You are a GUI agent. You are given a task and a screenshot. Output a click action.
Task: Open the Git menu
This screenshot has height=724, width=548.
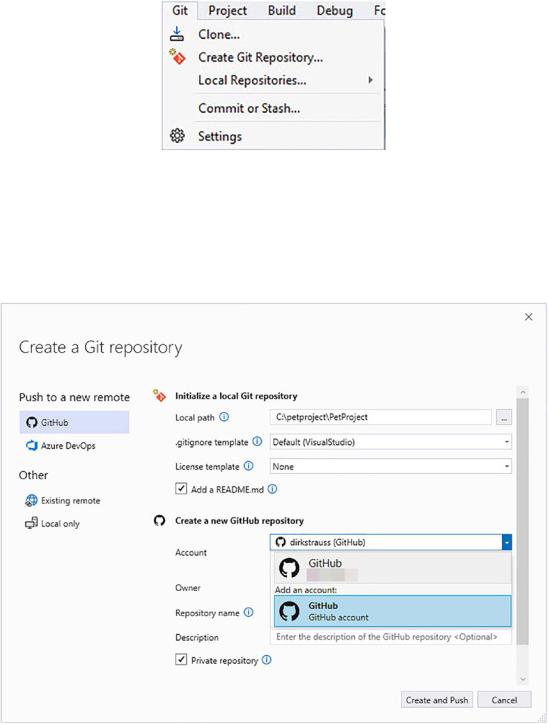pos(180,10)
